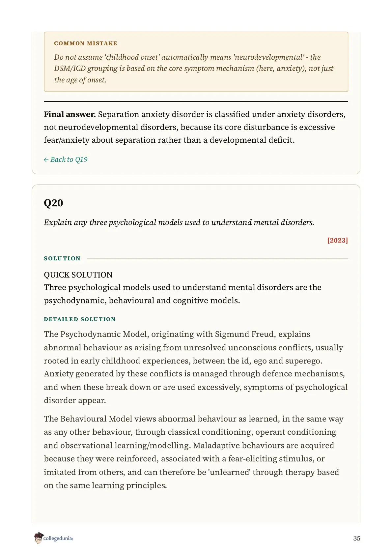Click the QUICK SOLUTION heading
The height and width of the screenshot is (555, 392).
(78, 275)
